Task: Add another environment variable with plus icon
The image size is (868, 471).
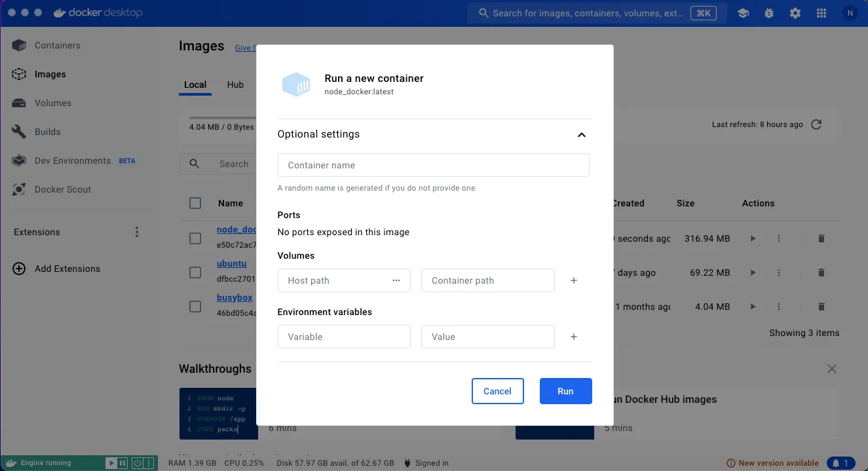Action: 574,337
